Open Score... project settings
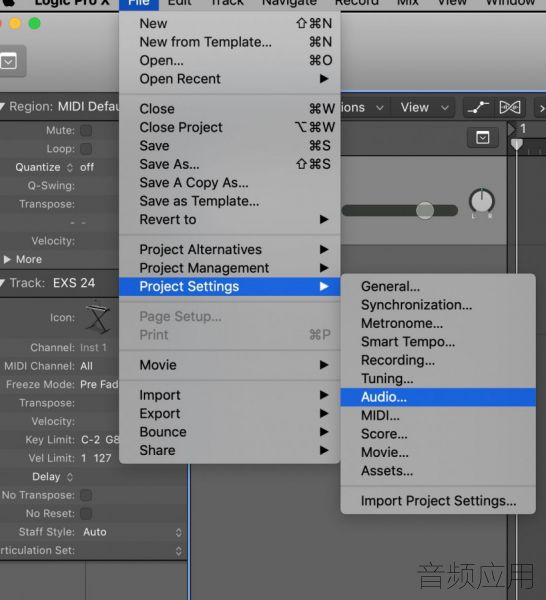Screen dimensions: 546x600 [x=438, y=434]
